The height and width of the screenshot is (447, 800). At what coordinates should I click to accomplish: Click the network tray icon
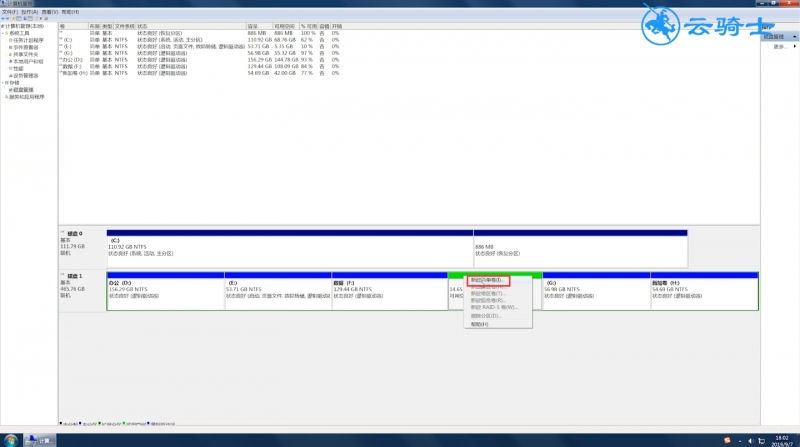761,441
